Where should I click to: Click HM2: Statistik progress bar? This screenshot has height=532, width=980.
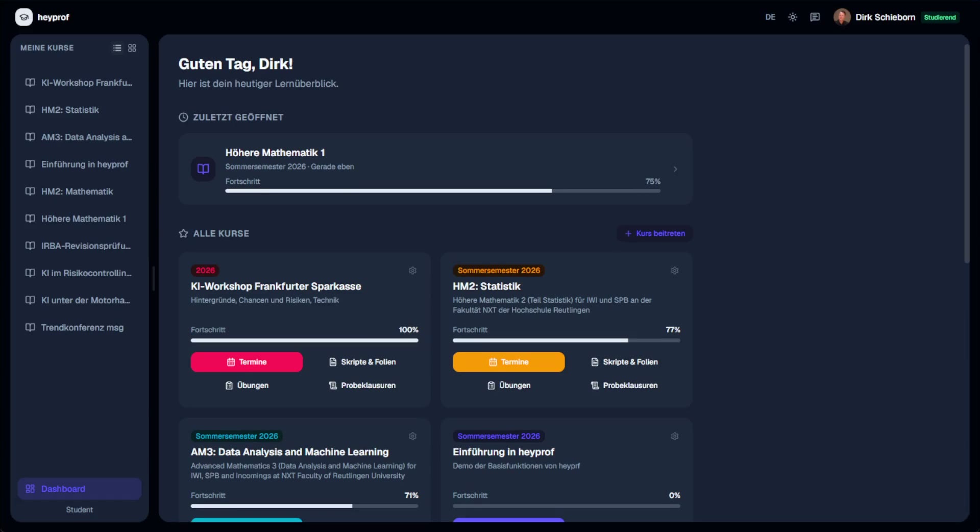[x=566, y=341]
